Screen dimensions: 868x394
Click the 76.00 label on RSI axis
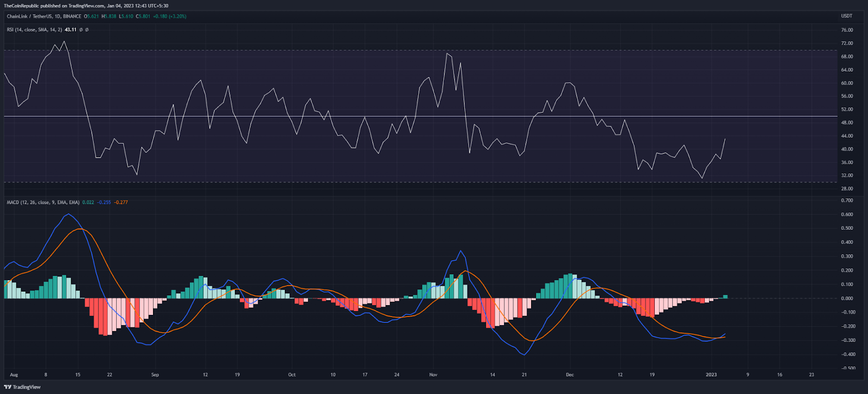[847, 30]
